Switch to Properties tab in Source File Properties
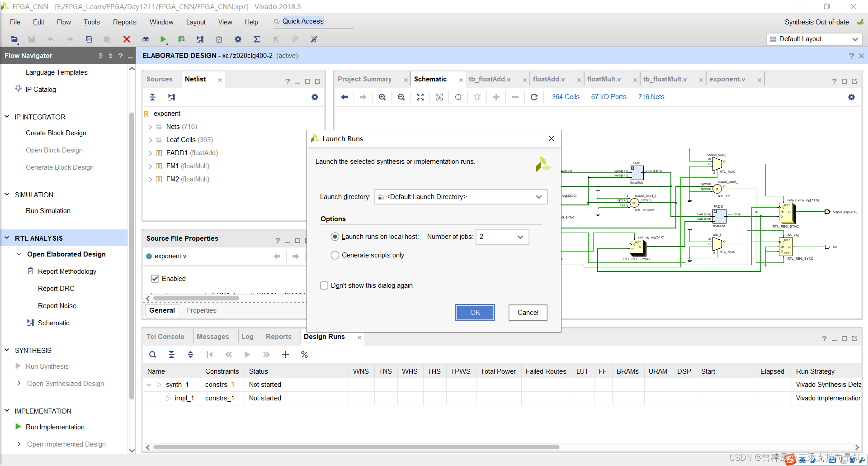The width and height of the screenshot is (868, 466). (201, 310)
